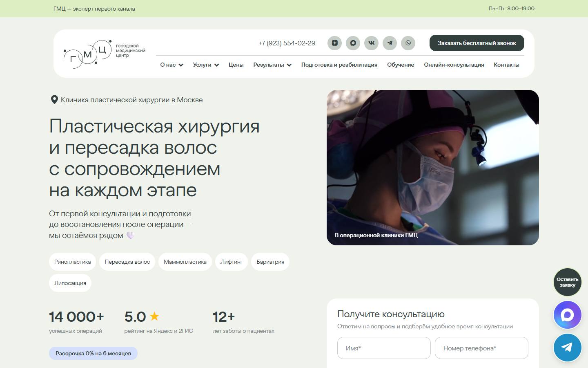
Task: Open the Telegram icon in header
Action: click(390, 43)
